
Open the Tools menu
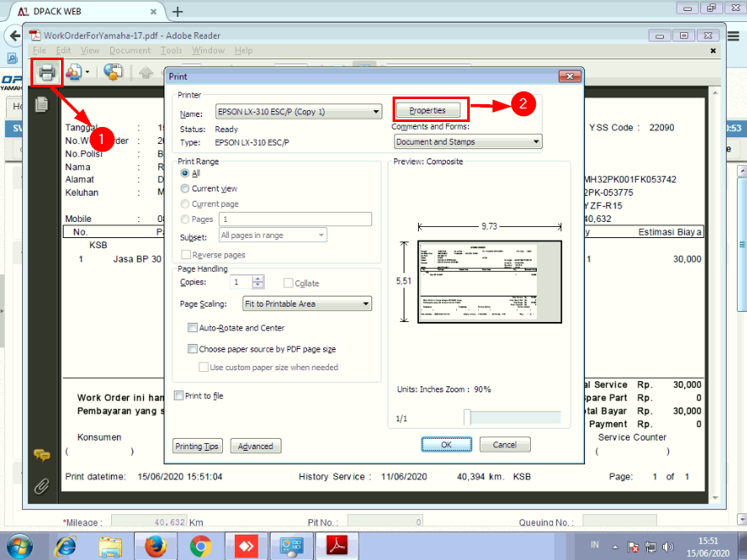point(171,51)
